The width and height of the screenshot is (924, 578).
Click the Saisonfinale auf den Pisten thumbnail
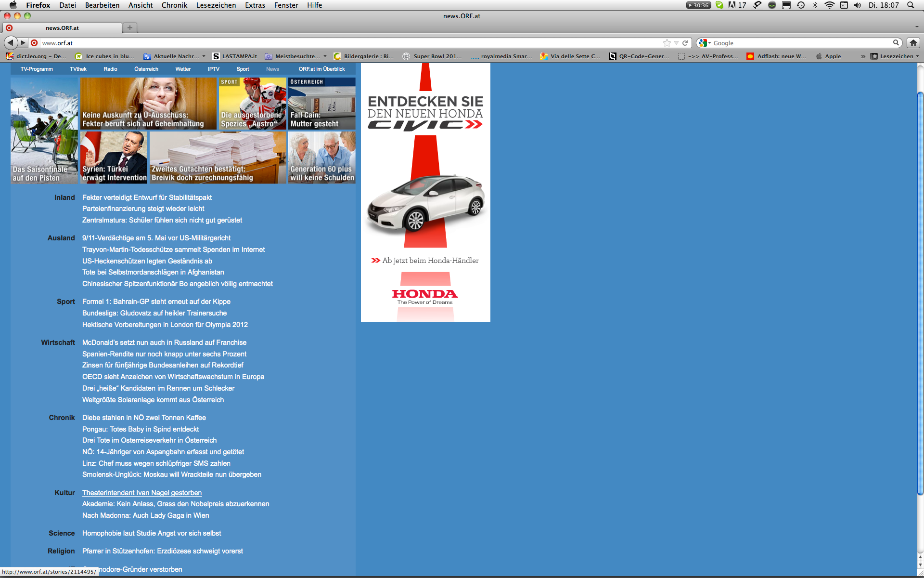pyautogui.click(x=44, y=131)
